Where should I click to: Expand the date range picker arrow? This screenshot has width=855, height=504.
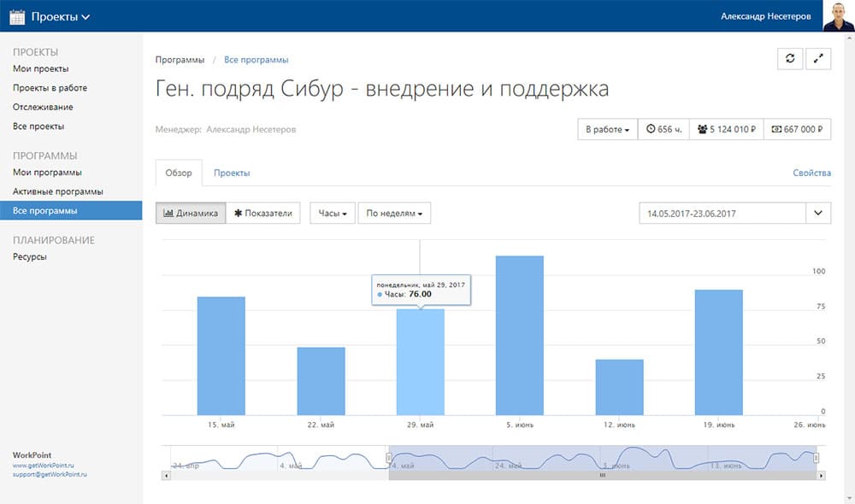click(x=818, y=213)
